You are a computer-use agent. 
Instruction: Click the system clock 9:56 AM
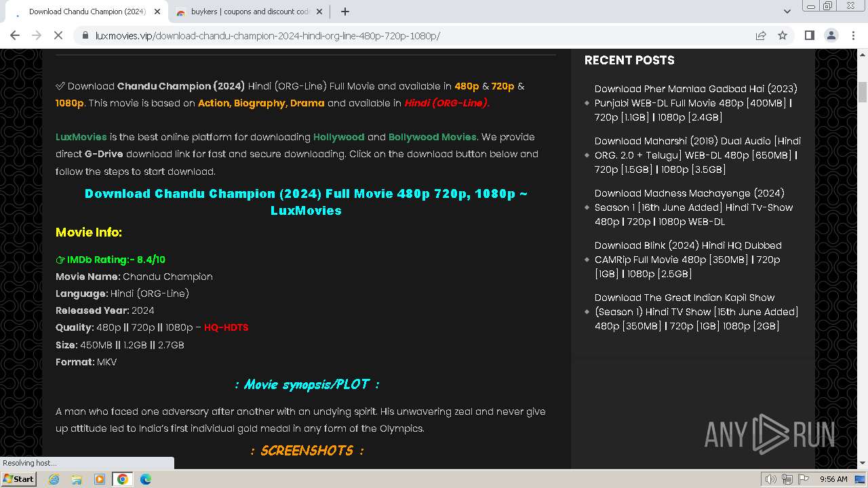pos(833,479)
